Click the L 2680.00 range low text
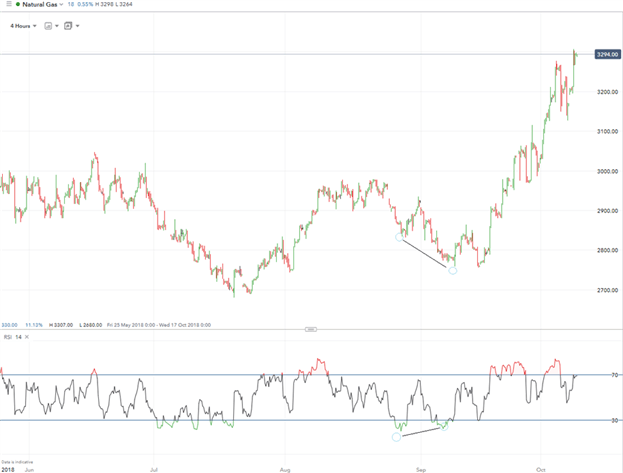This screenshot has width=623, height=473. [90, 325]
